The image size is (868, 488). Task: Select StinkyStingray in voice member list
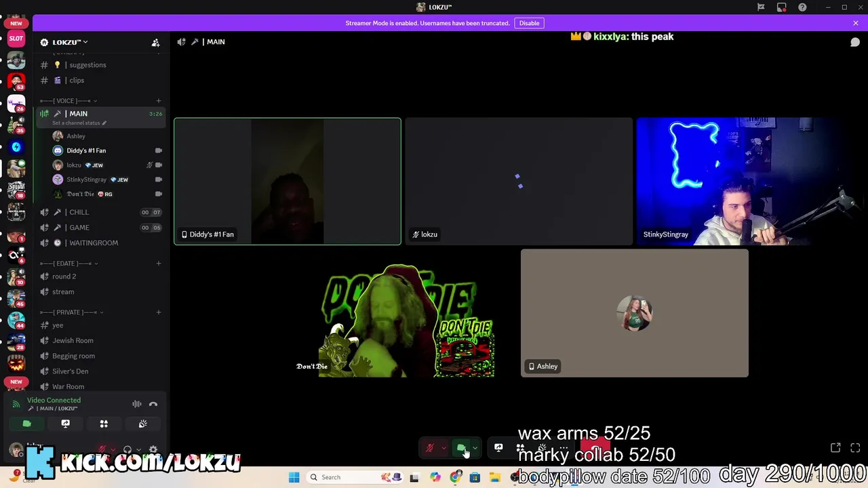(107, 180)
